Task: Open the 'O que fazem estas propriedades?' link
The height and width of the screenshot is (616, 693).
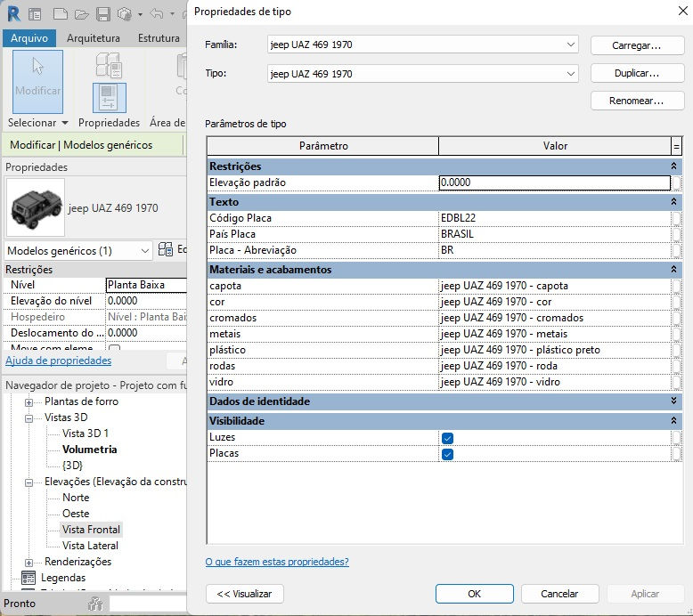Action: tap(277, 562)
